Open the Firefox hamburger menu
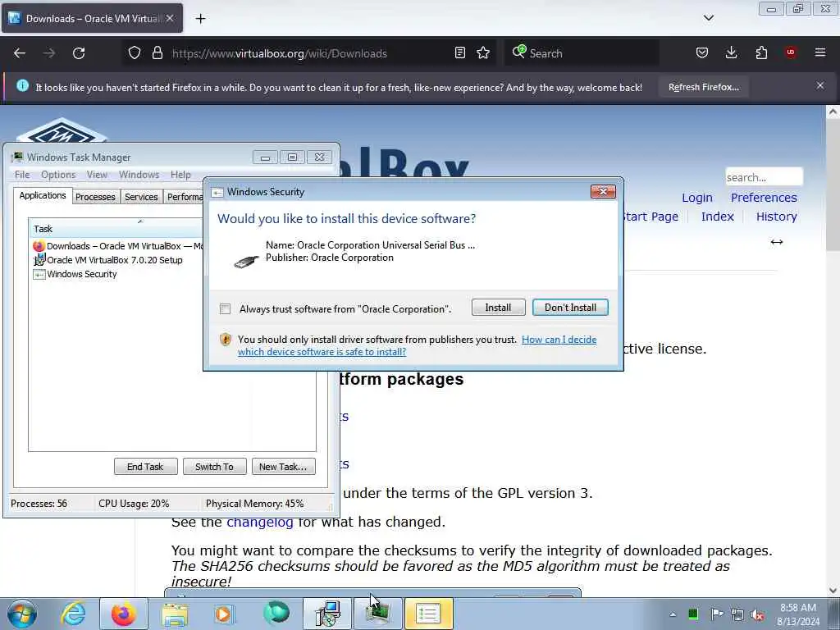This screenshot has height=630, width=840. (x=820, y=53)
